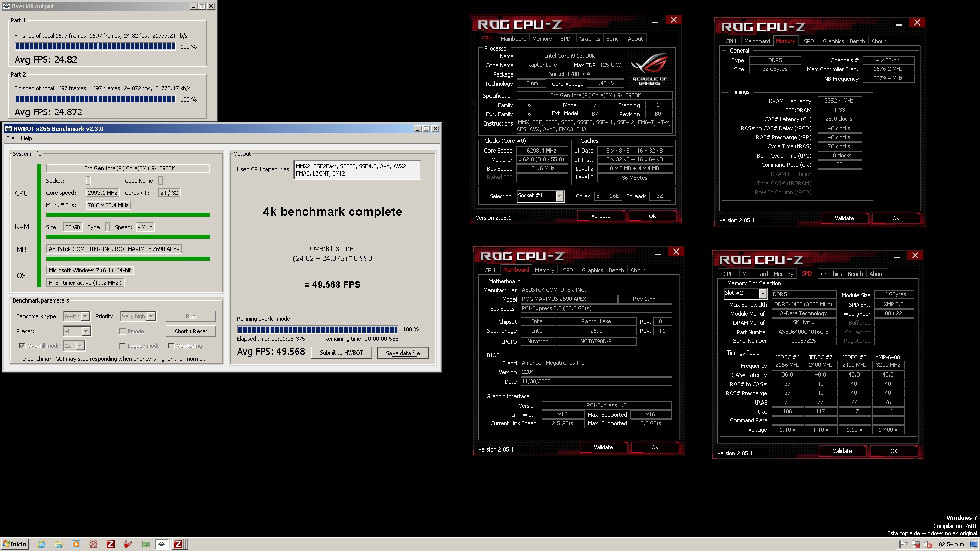The width and height of the screenshot is (980, 551).
Task: Select the running HWBOT x265 taskbar button
Action: (162, 544)
